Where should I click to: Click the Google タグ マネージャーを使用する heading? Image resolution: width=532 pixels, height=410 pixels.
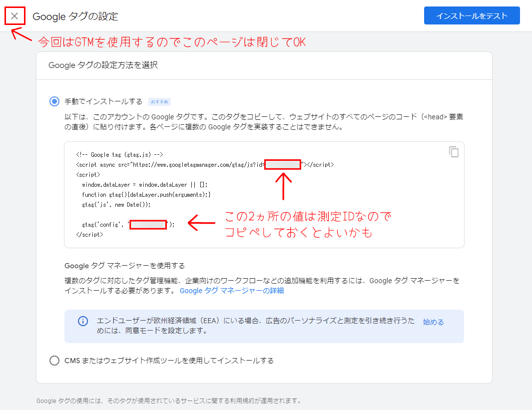[x=124, y=266]
